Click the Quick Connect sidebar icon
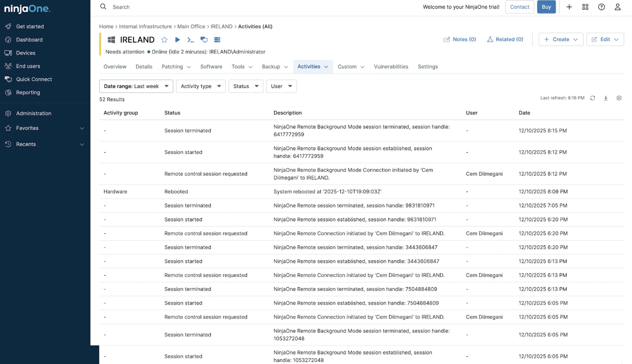Screen dimensions: 632x364 tap(8, 79)
